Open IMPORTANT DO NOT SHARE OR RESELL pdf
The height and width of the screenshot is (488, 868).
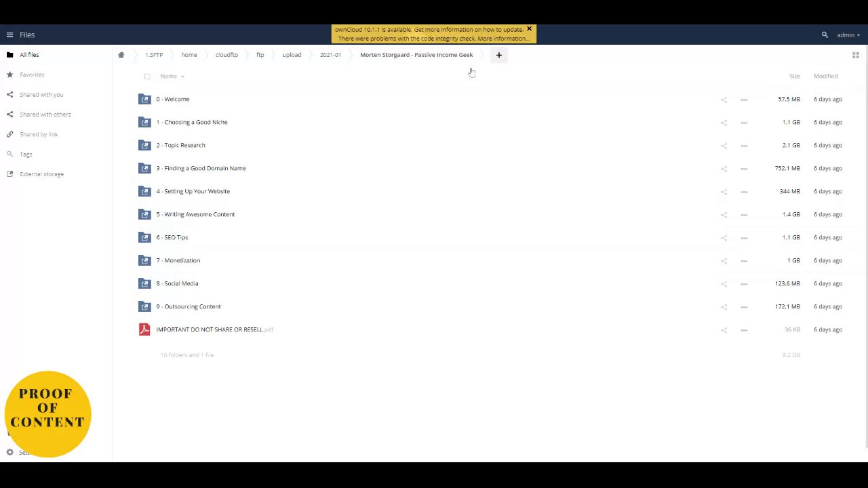click(214, 329)
